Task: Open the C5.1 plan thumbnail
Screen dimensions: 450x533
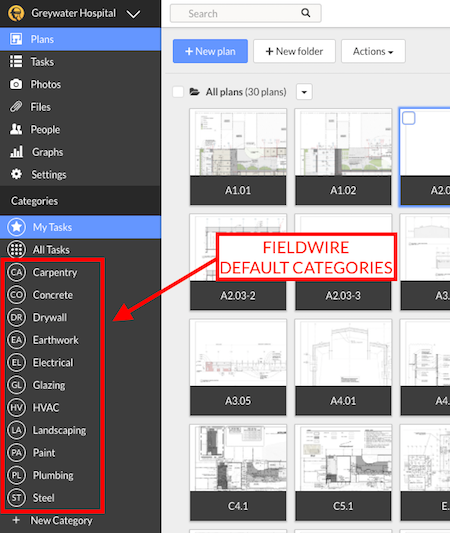Action: click(x=343, y=472)
